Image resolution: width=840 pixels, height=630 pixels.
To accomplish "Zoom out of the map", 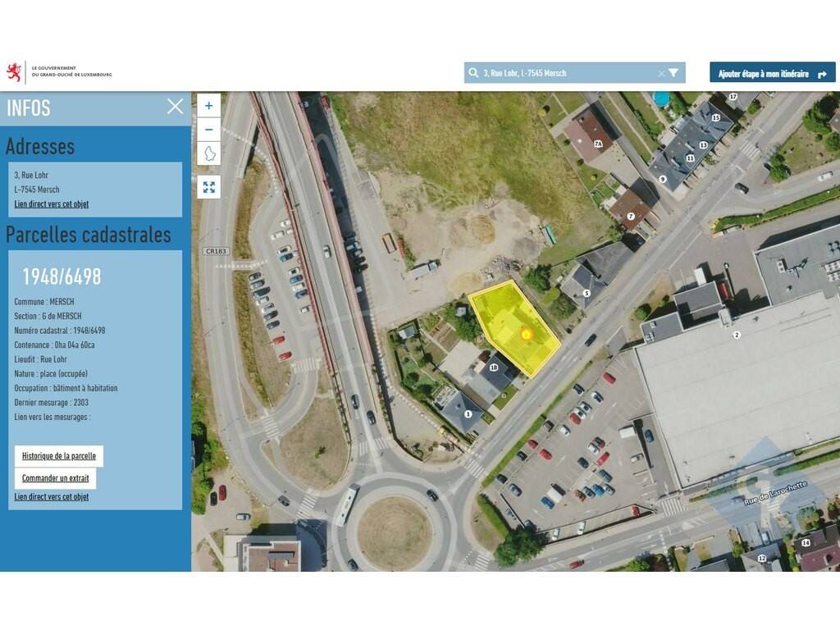I will tap(208, 130).
